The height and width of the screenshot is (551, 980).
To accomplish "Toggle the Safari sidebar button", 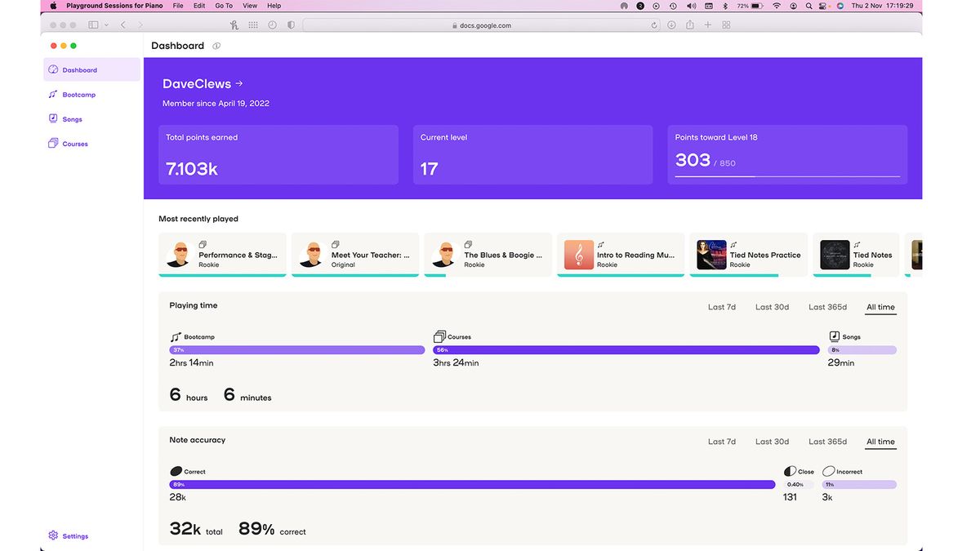I will click(93, 25).
